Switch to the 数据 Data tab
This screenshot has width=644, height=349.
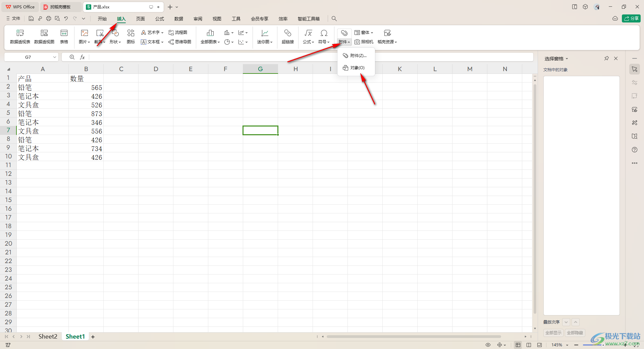pyautogui.click(x=179, y=19)
